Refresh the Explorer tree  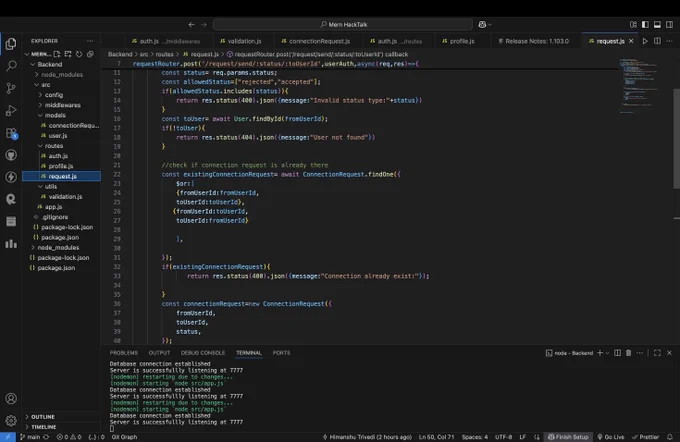coord(79,54)
